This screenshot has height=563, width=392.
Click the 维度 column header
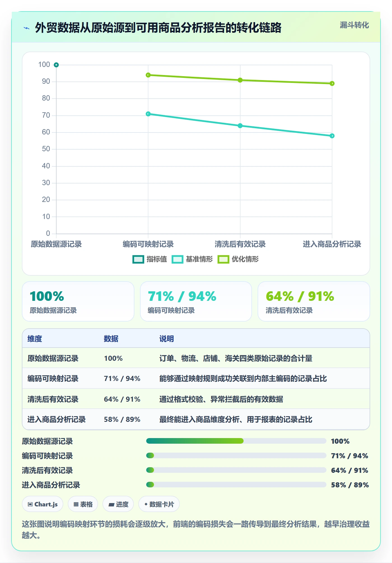(x=35, y=339)
